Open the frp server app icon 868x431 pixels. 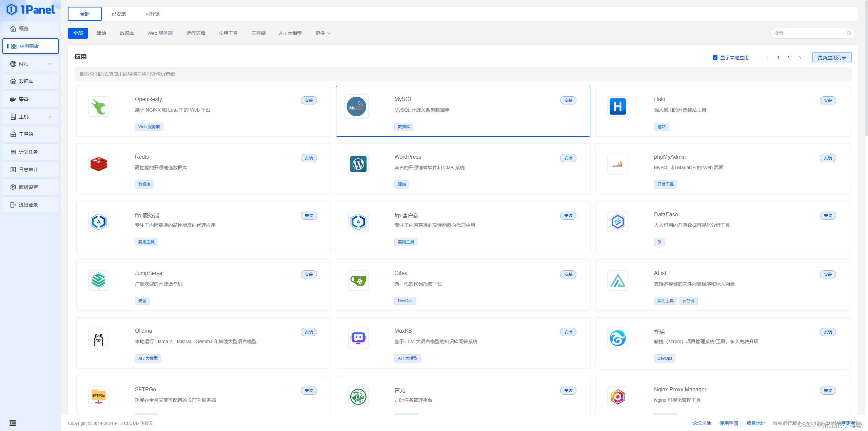click(x=99, y=222)
